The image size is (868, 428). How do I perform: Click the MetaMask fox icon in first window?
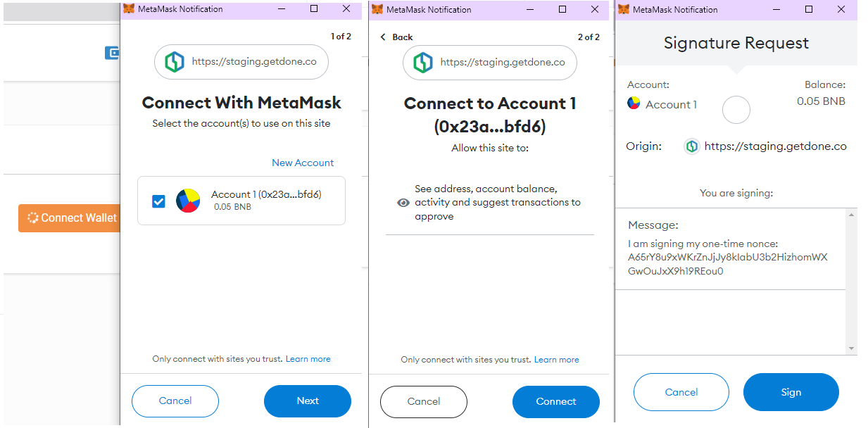[129, 9]
